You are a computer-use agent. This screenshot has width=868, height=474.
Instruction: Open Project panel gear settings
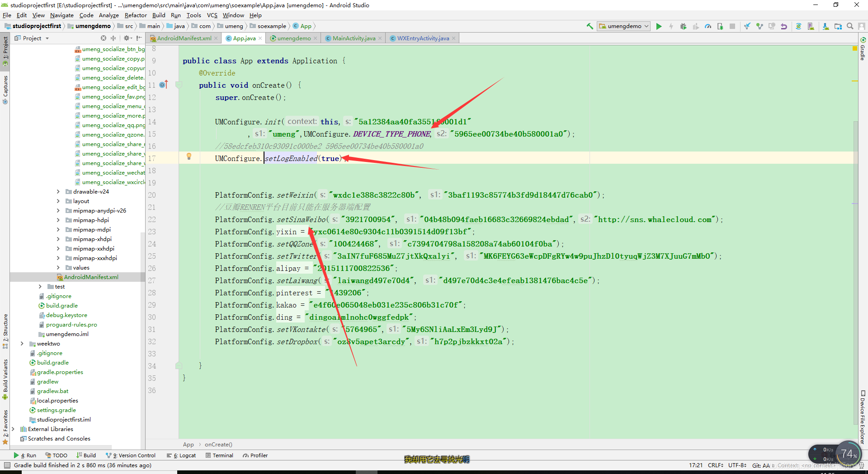[x=127, y=38]
